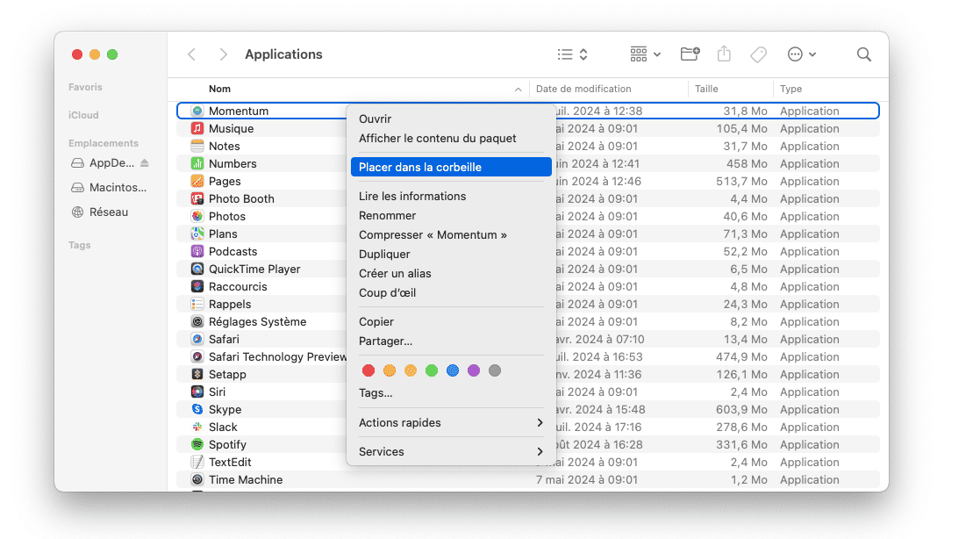
Task: Click the Share toolbar icon
Action: tap(724, 54)
